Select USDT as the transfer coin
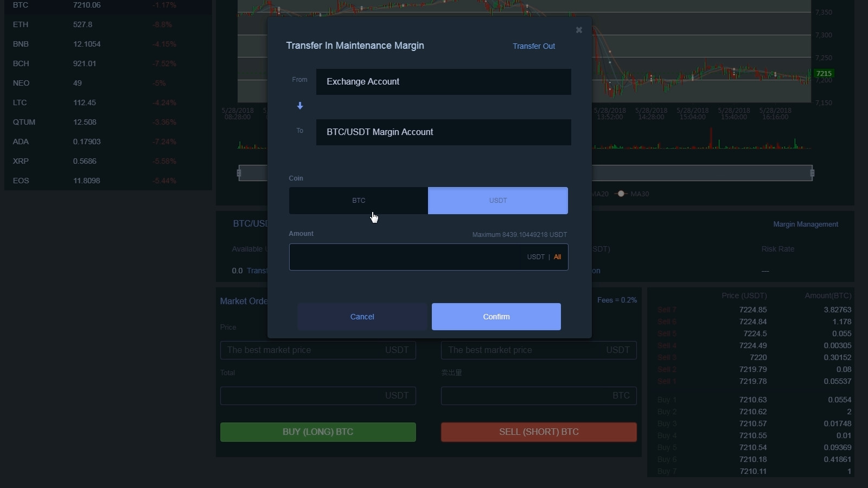Image resolution: width=868 pixels, height=488 pixels. [x=497, y=201]
